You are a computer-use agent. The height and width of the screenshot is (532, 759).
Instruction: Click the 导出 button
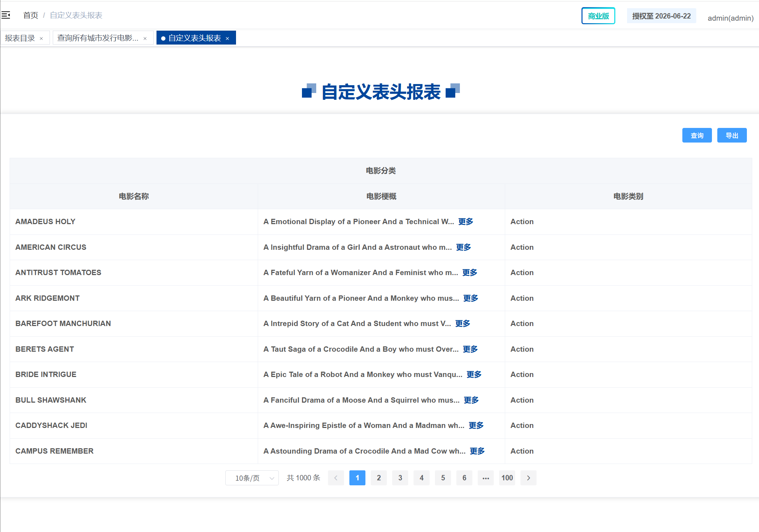(x=732, y=135)
